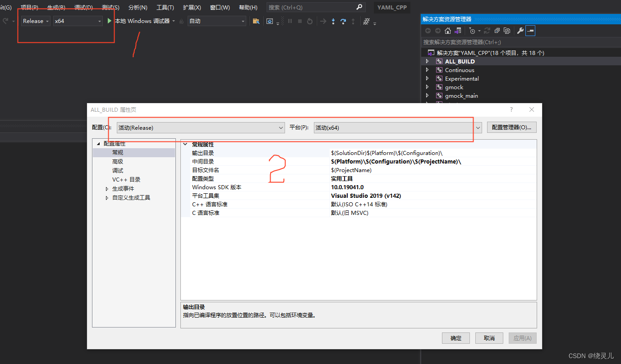Click the 确定 button

(x=456, y=338)
